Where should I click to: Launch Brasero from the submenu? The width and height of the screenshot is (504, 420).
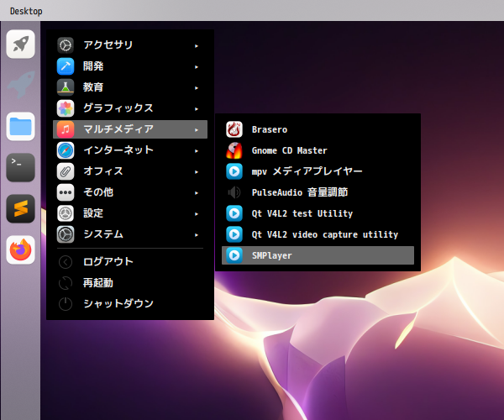pos(318,129)
